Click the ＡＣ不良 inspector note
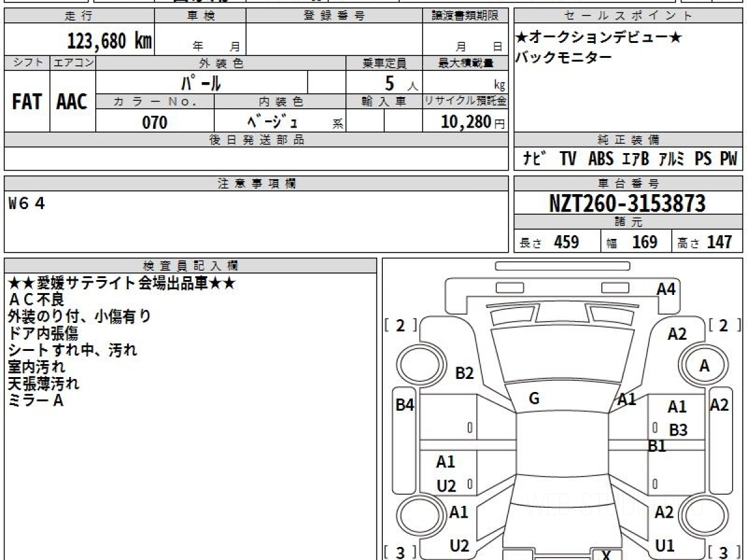 pos(36,300)
